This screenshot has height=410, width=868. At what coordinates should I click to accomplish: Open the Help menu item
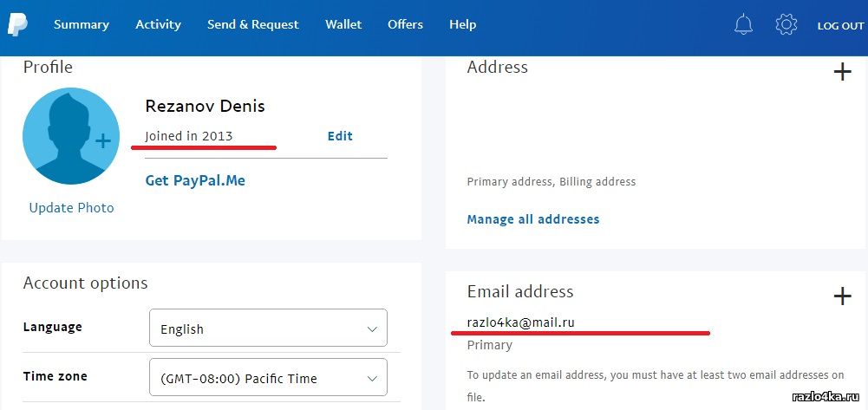(463, 25)
